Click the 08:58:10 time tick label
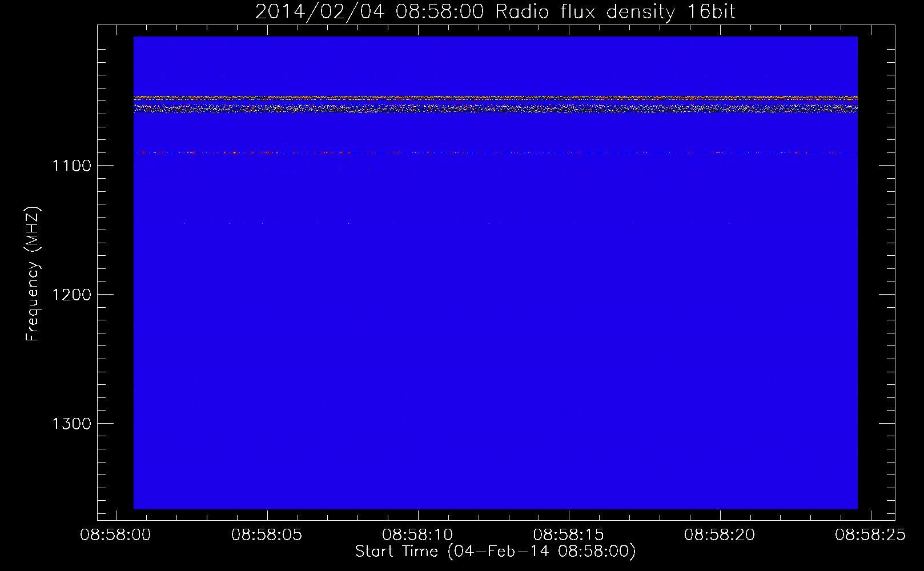This screenshot has height=571, width=924. pos(417,535)
